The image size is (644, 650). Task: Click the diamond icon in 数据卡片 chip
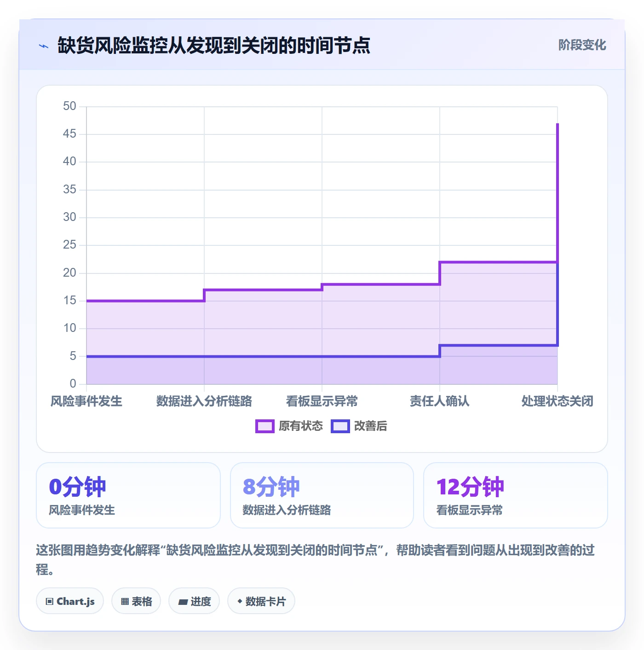coord(240,601)
